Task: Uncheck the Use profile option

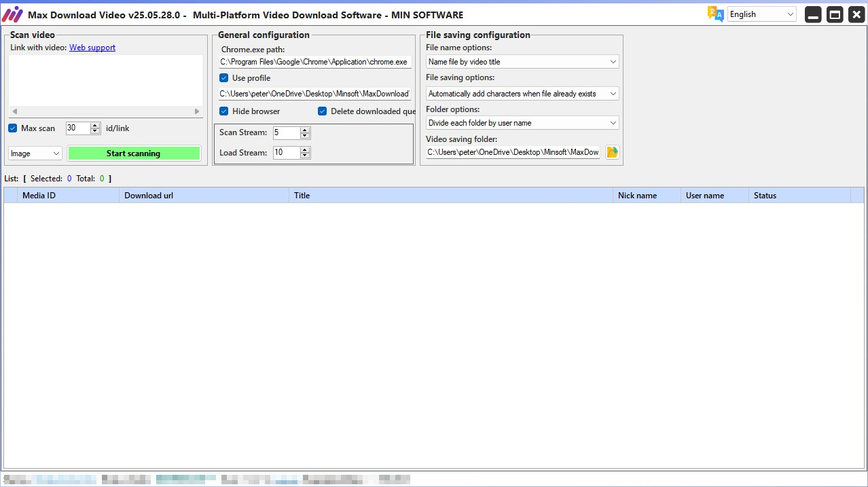Action: [223, 78]
